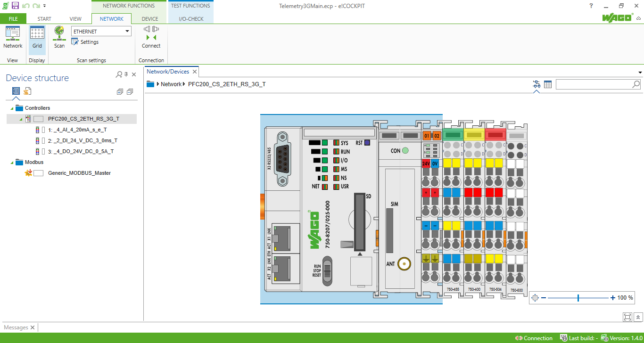Zoom in with the plus button
Image resolution: width=644 pixels, height=343 pixels.
click(612, 298)
